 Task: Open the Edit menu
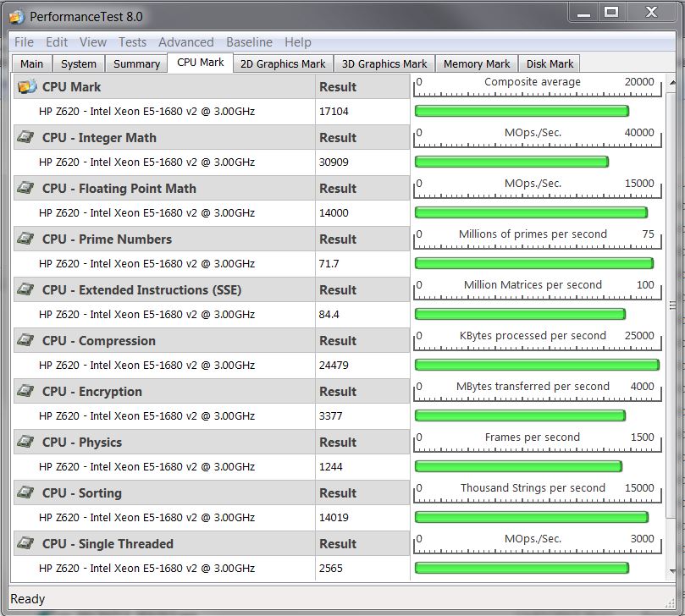tap(57, 42)
